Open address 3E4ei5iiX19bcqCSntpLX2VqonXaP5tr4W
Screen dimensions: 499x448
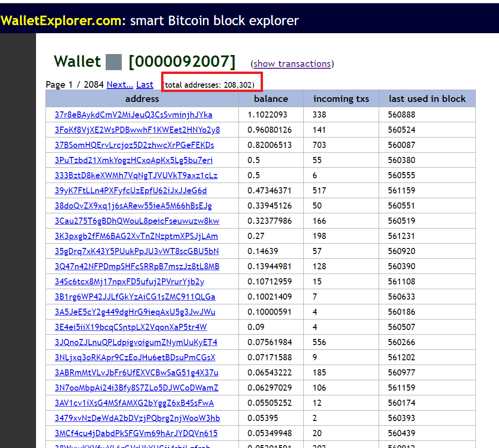pos(131,327)
